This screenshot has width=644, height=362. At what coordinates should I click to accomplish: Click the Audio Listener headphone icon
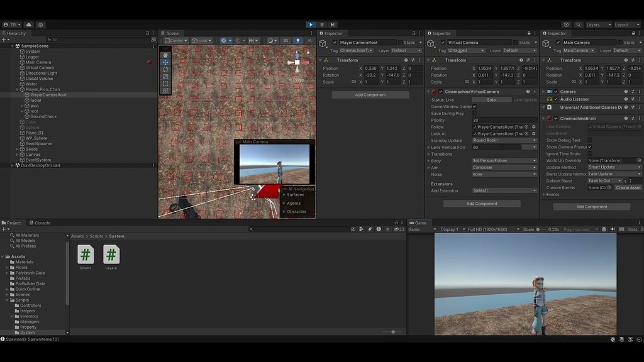pos(548,99)
